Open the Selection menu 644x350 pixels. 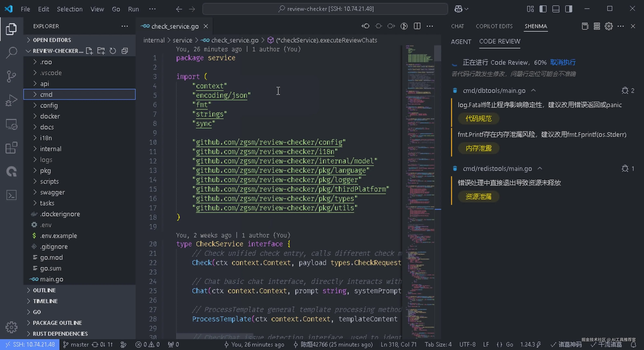point(69,9)
